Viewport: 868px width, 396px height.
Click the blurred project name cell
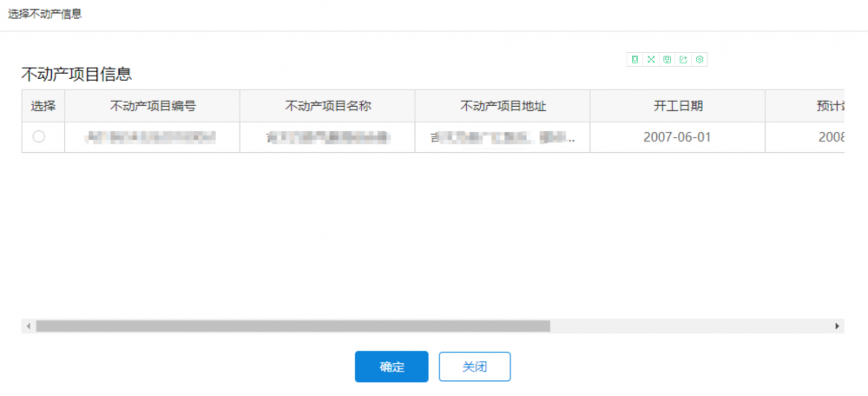[327, 137]
